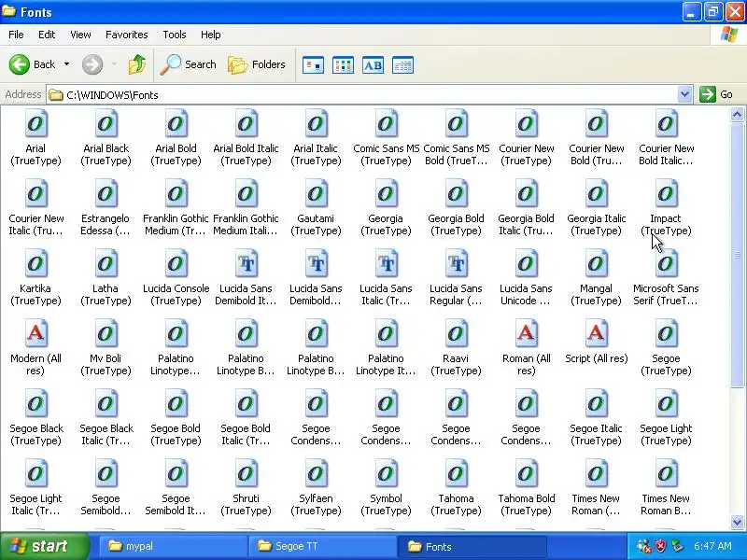The image size is (747, 560).
Task: Select the Raavi (TrueType) label
Action: [x=456, y=364]
